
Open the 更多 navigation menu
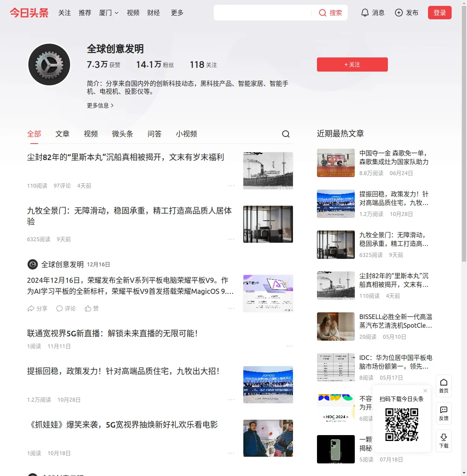pyautogui.click(x=177, y=13)
